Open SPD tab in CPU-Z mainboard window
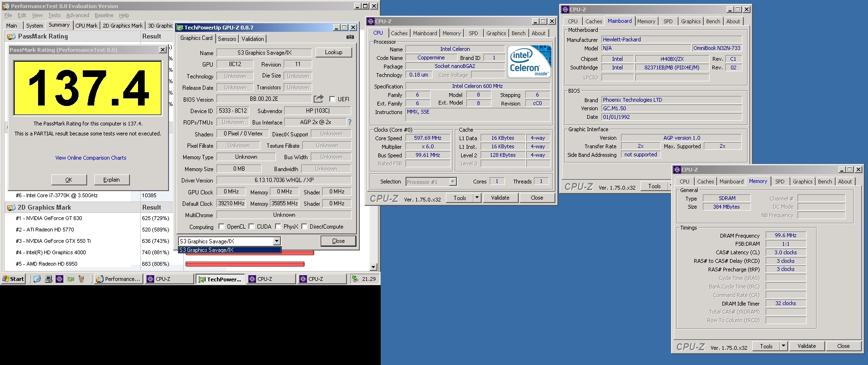 click(x=668, y=21)
